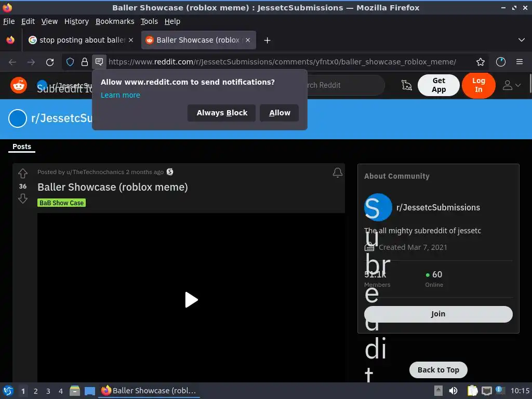Click the r/JessetcSubmissions sidebar link
The image size is (532, 399).
pyautogui.click(x=438, y=207)
